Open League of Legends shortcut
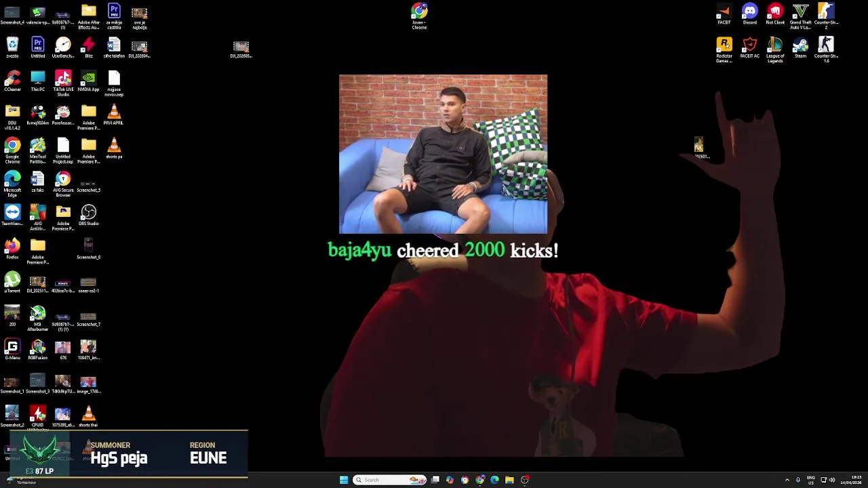Image resolution: width=868 pixels, height=488 pixels. click(775, 49)
